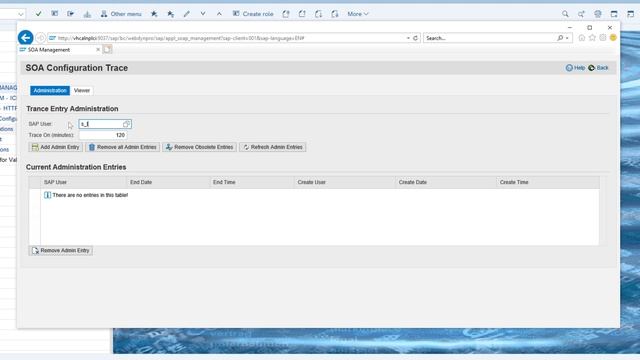Click Remove all Admin Entries button
The width and height of the screenshot is (640, 360).
122,147
